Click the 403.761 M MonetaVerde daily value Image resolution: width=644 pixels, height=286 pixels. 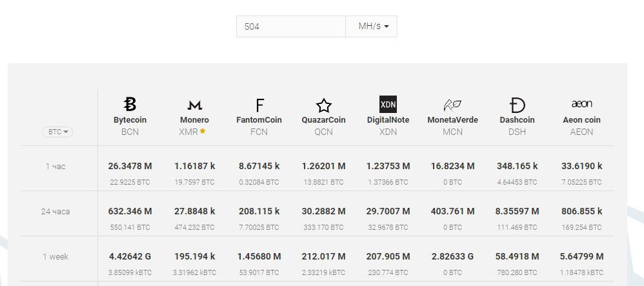pyautogui.click(x=452, y=212)
